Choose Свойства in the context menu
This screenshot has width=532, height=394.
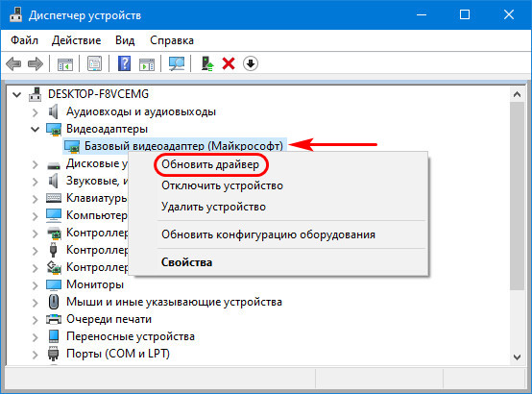click(186, 262)
